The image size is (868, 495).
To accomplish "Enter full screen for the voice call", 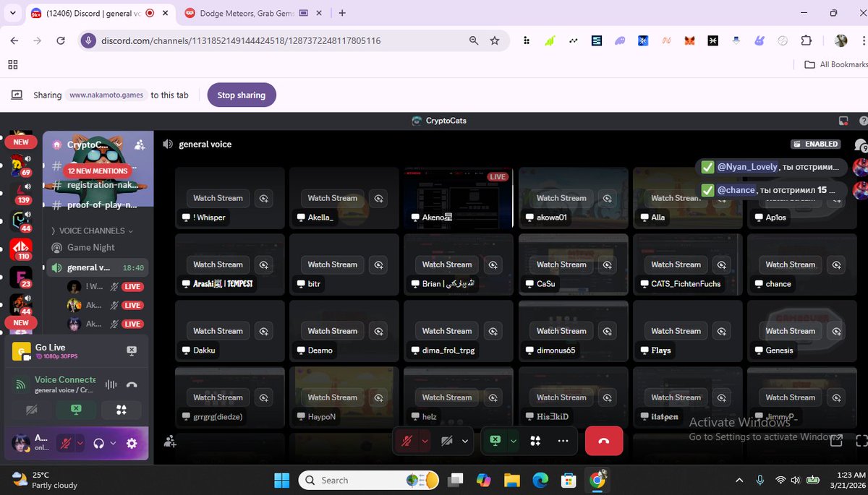I will pos(861,439).
